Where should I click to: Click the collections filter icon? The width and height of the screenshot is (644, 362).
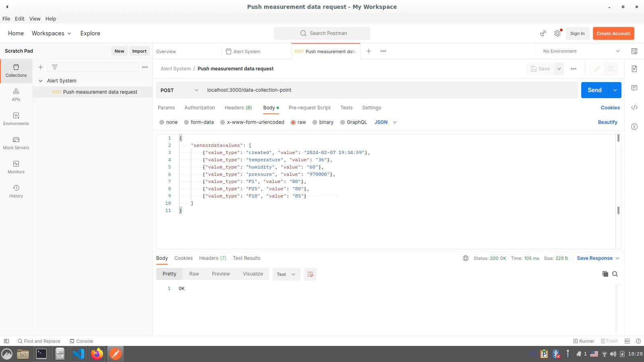(55, 67)
